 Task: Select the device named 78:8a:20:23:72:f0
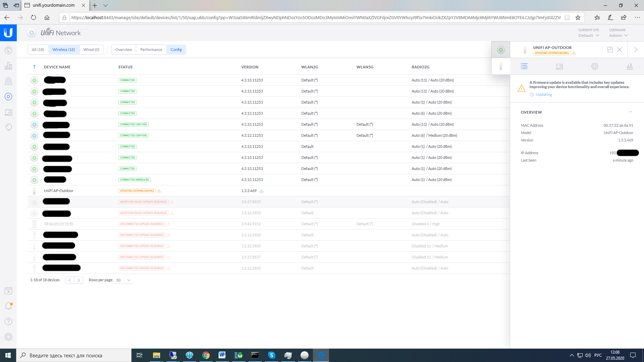(58, 224)
